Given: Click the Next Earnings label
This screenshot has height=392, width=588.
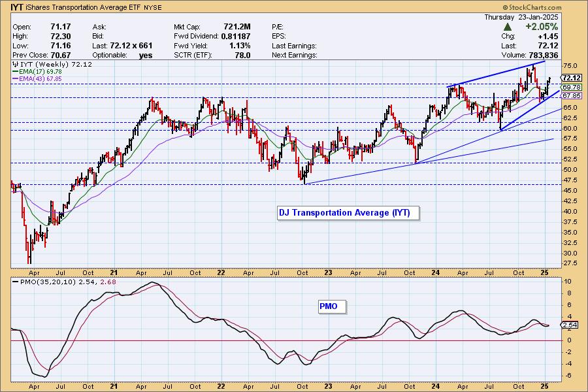Looking at the screenshot, I should [x=295, y=55].
